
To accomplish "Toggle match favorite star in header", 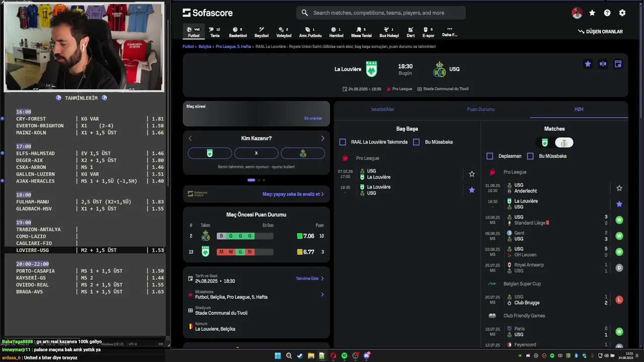I will pos(588,64).
